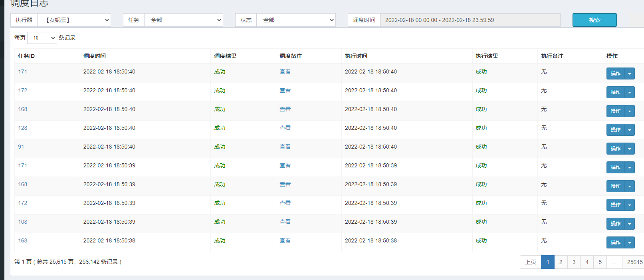Go to pagination page 2
Screen dimensions: 644x280
[561, 262]
